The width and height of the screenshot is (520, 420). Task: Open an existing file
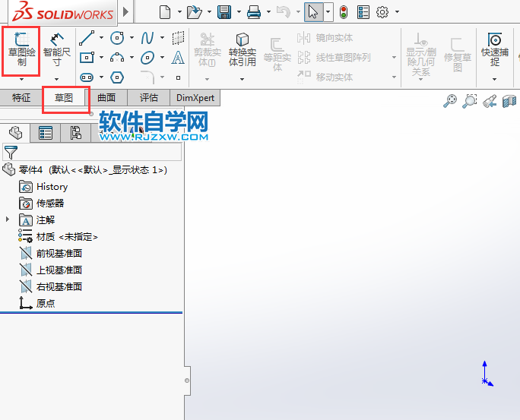click(195, 12)
